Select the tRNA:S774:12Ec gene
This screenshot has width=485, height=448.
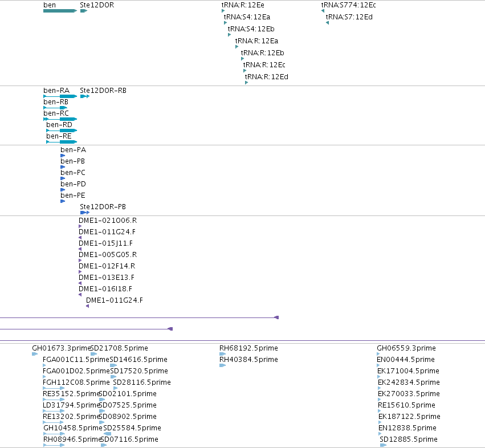point(323,11)
